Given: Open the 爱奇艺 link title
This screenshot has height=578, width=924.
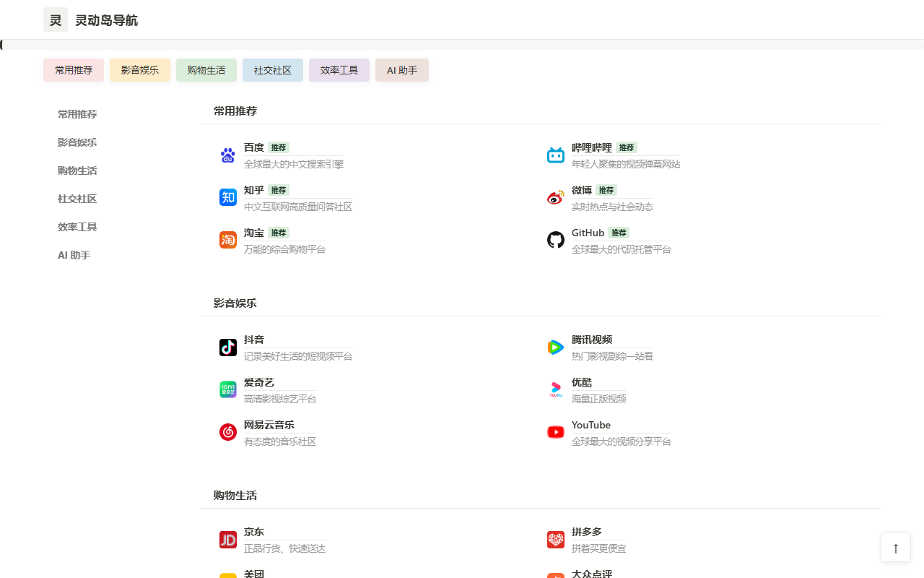Looking at the screenshot, I should click(x=259, y=382).
